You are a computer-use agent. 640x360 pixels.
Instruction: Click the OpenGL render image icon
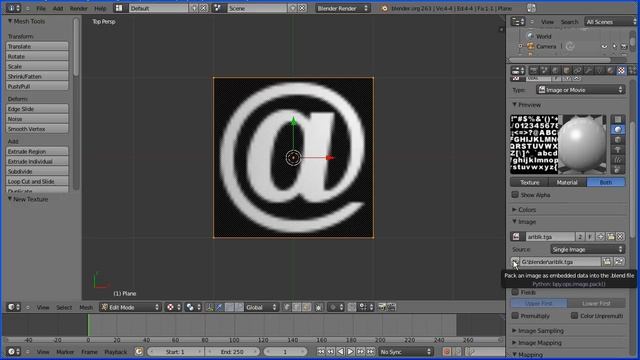click(382, 307)
